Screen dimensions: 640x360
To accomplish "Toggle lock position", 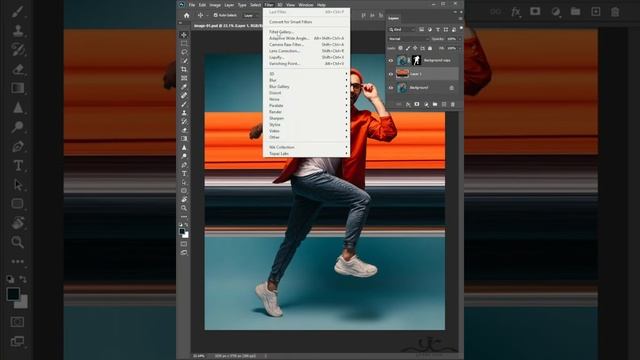I will coord(415,48).
